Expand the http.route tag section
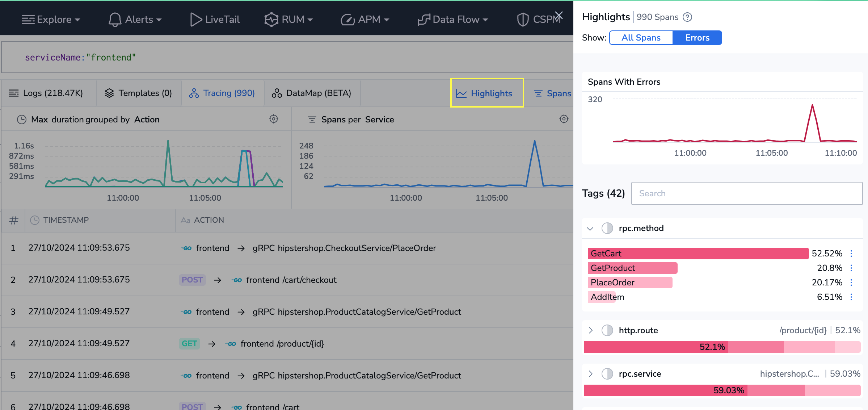The width and height of the screenshot is (868, 410). point(590,330)
